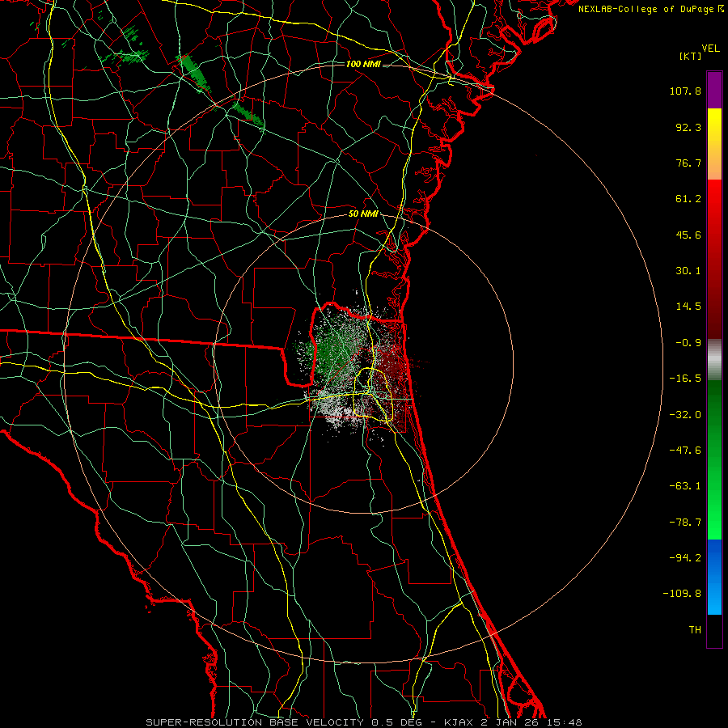
Task: Click the TH legend label
Action: click(695, 629)
